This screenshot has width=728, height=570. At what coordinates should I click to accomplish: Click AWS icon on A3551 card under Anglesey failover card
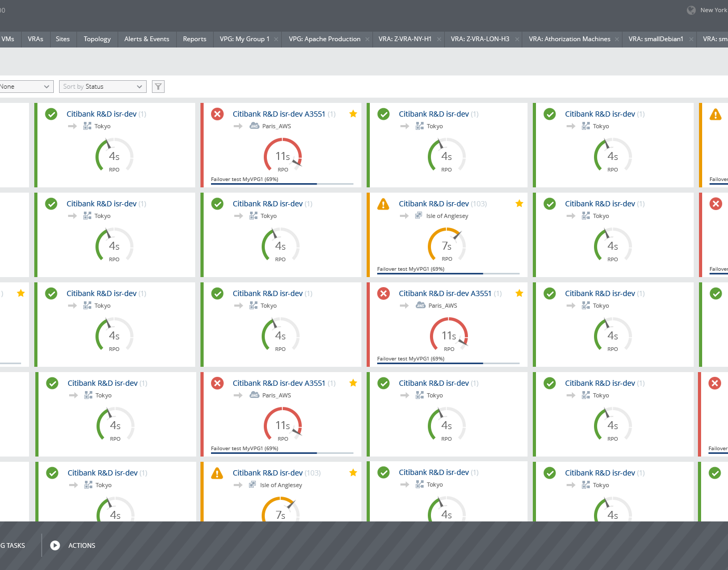click(x=420, y=305)
